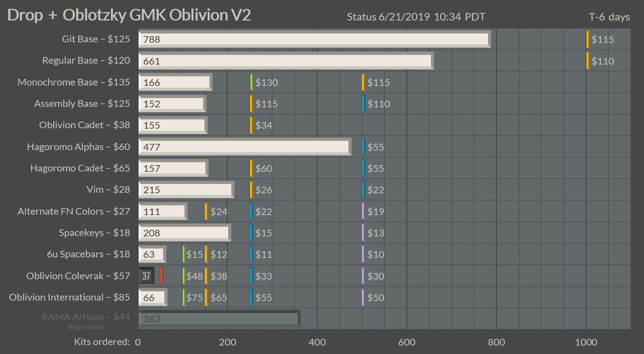Viewport: 644px width, 354px height.
Task: Click the Status 6/21/2019 timestamp text
Action: click(x=416, y=17)
